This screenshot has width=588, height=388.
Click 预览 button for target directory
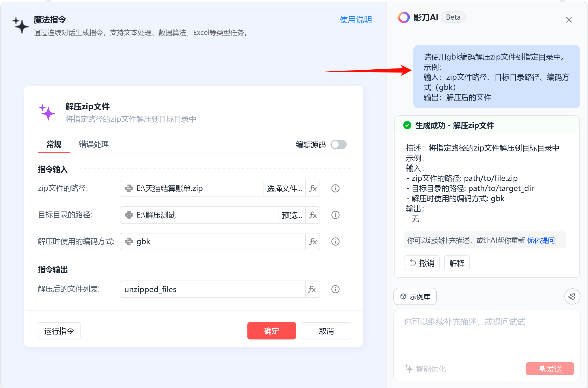click(292, 215)
